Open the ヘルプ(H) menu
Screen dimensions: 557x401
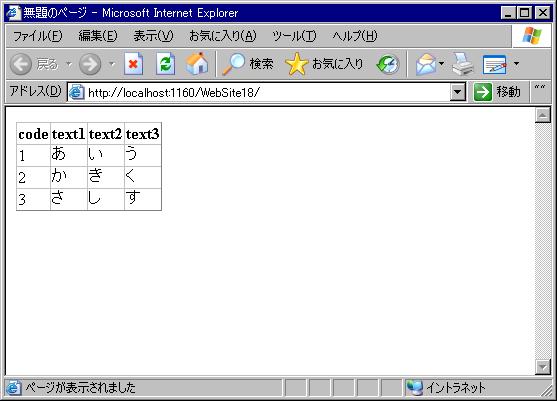tap(355, 36)
